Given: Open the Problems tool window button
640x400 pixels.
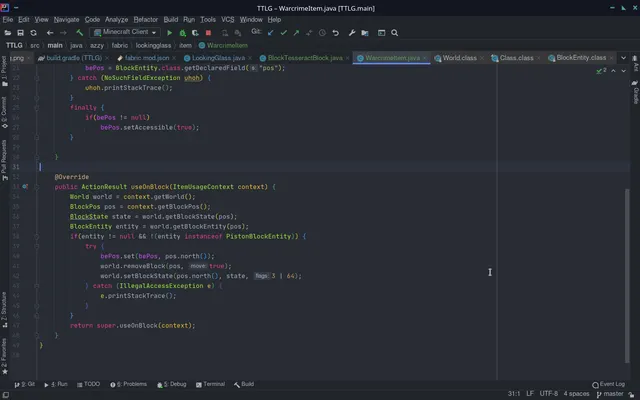Looking at the screenshot, I should tap(129, 384).
